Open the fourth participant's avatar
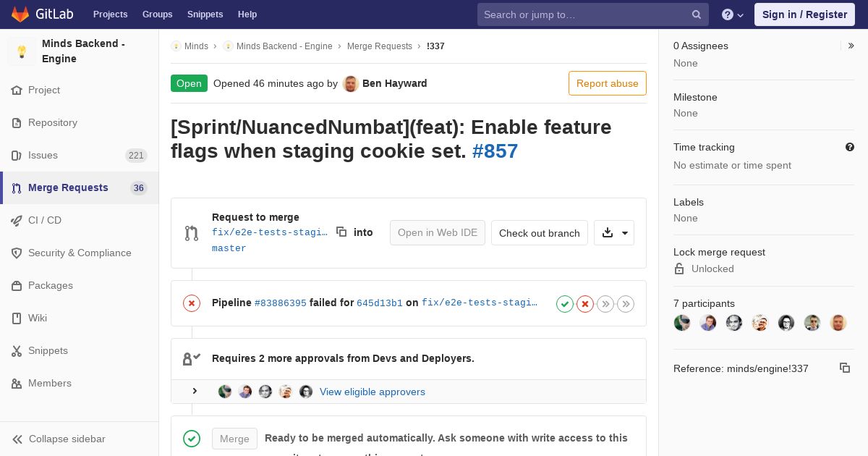This screenshot has height=456, width=868. [x=760, y=323]
